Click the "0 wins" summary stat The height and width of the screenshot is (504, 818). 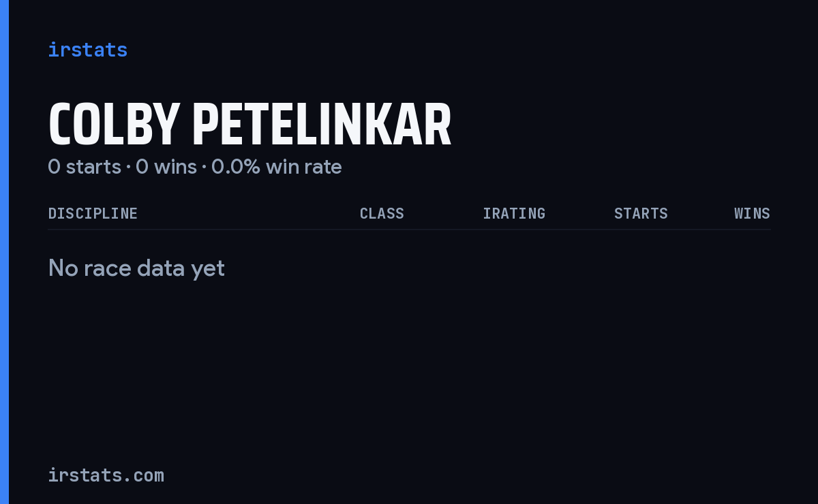pyautogui.click(x=166, y=167)
